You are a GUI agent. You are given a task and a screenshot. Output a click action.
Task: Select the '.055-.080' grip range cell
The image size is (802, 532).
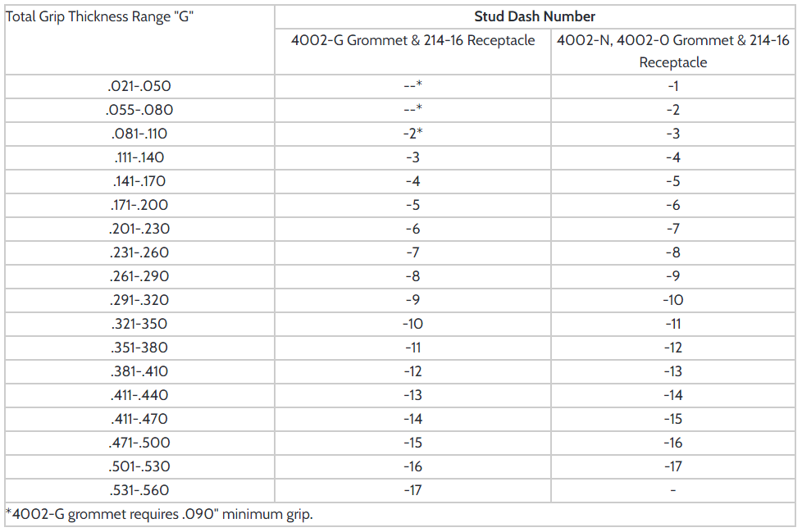[139, 110]
